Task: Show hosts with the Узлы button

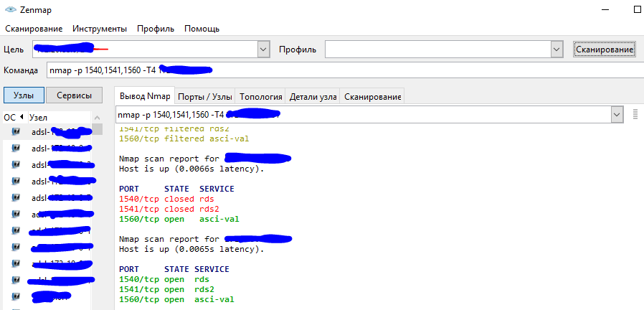Action: [x=24, y=95]
